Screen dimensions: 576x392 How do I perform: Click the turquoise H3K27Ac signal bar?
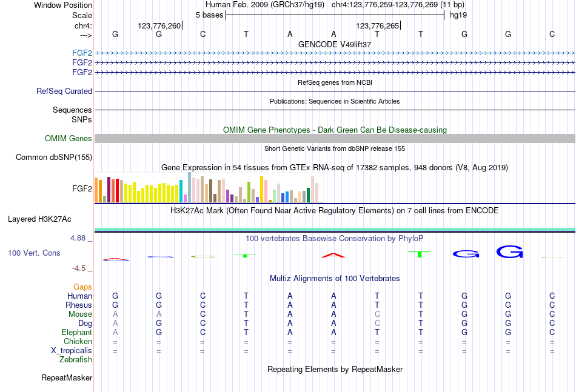[335, 230]
